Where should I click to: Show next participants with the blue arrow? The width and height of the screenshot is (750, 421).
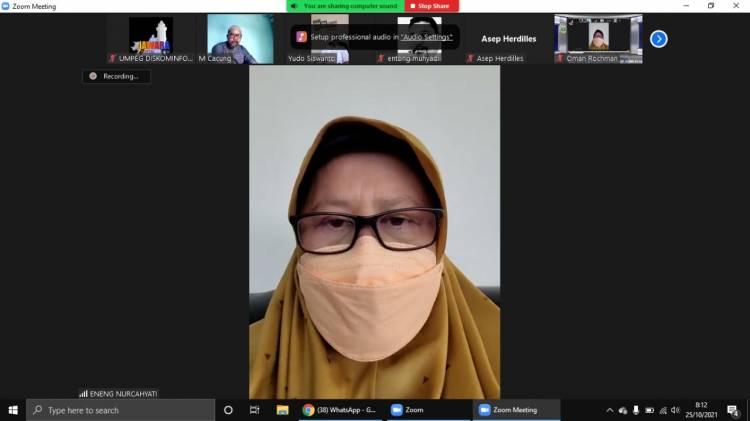click(x=658, y=39)
